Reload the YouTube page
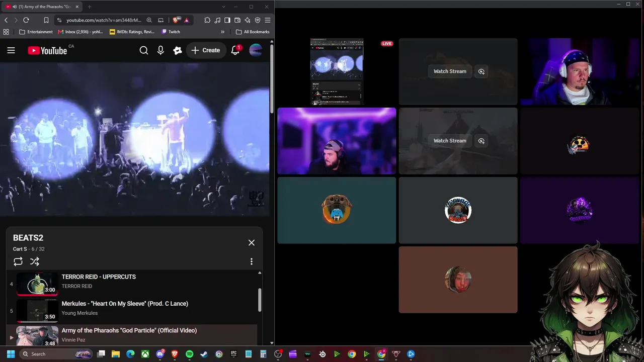This screenshot has height=362, width=644. (x=26, y=20)
